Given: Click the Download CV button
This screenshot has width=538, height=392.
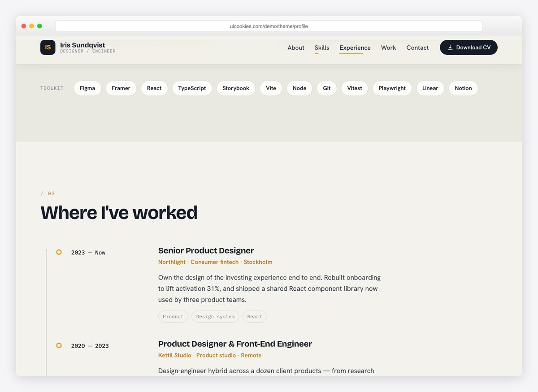Looking at the screenshot, I should 469,47.
